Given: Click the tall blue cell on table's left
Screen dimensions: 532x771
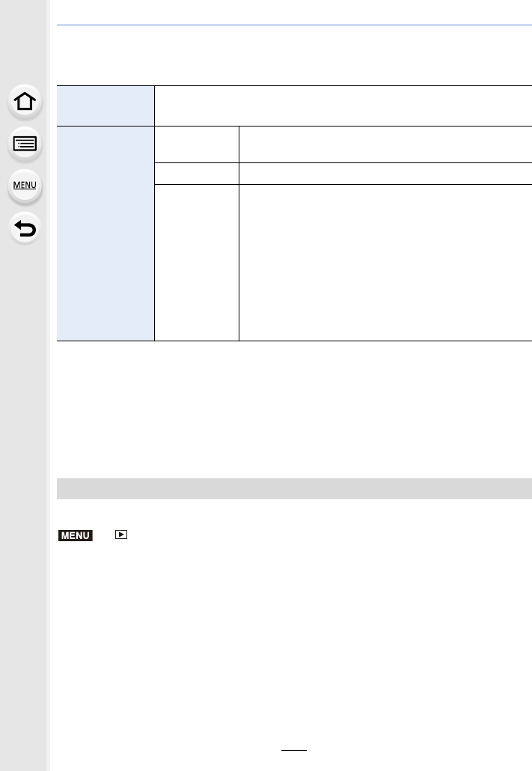Looking at the screenshot, I should [x=106, y=234].
